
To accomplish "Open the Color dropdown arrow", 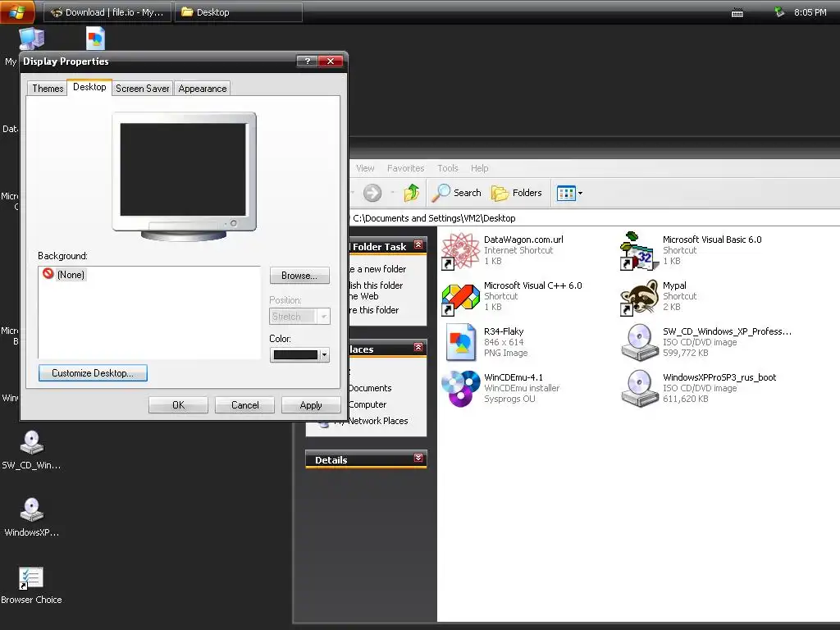I will (x=323, y=354).
